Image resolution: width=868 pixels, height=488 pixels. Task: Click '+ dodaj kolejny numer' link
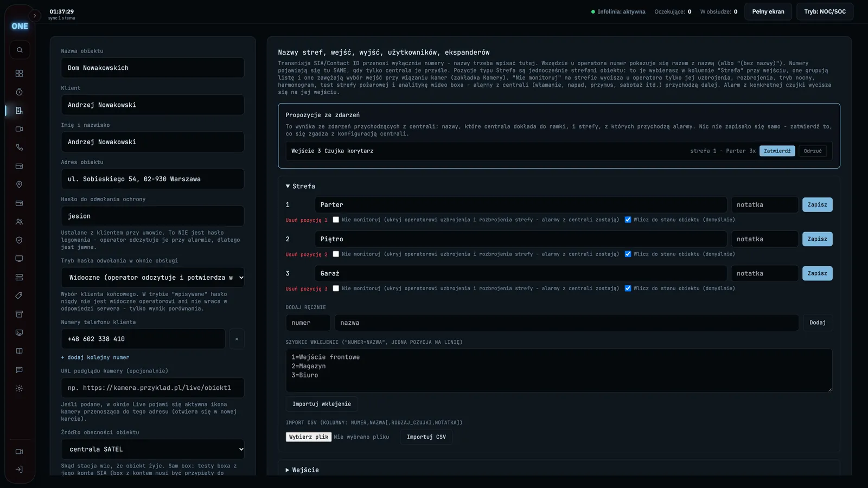point(95,357)
